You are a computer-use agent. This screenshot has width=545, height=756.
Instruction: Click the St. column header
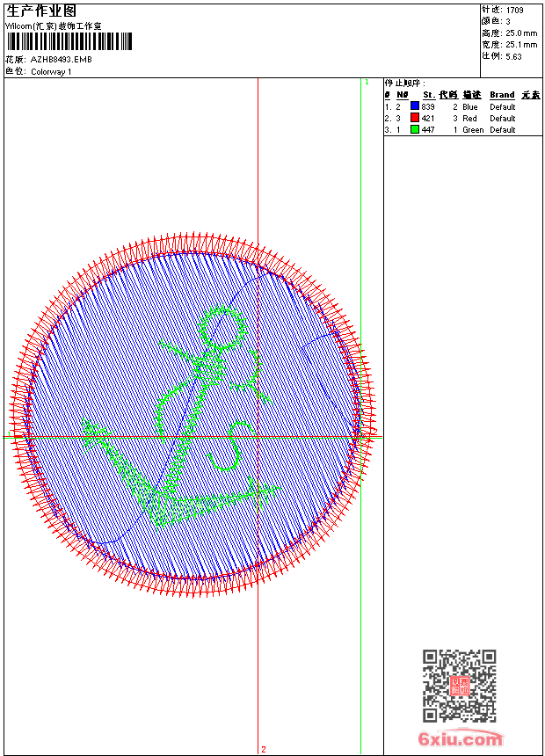429,95
